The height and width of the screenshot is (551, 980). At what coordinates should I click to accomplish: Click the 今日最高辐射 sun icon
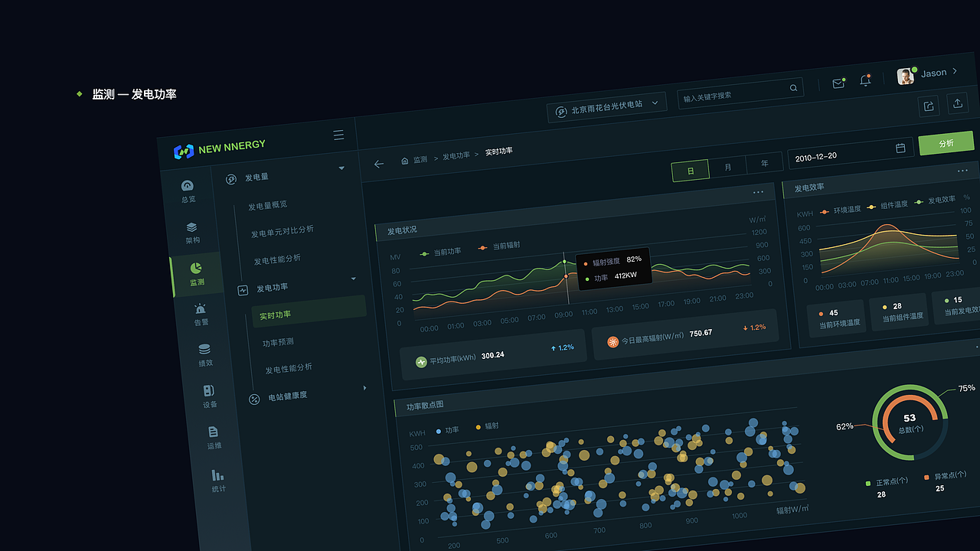pyautogui.click(x=612, y=342)
